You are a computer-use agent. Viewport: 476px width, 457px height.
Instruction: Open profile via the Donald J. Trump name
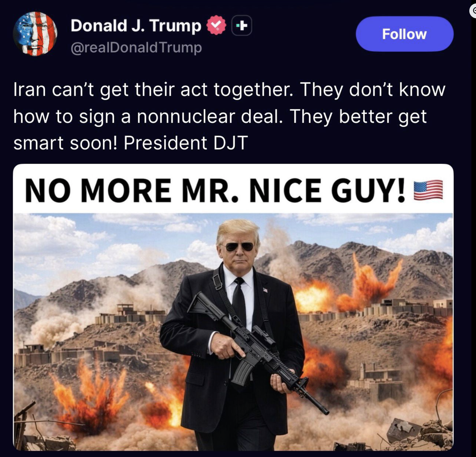point(136,25)
